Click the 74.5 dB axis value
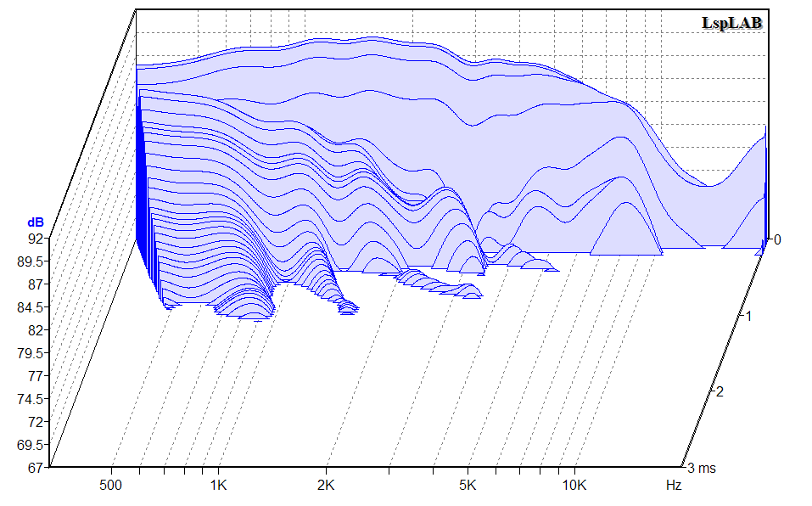812x506 pixels. [31, 399]
